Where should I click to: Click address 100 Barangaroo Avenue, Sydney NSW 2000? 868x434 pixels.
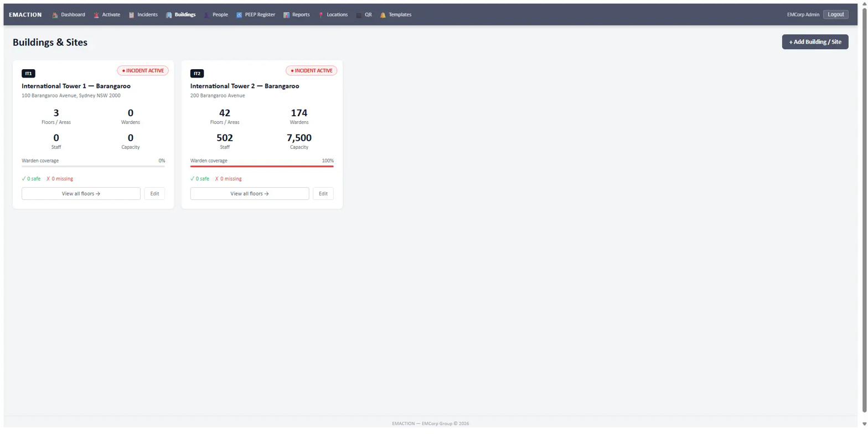point(71,96)
